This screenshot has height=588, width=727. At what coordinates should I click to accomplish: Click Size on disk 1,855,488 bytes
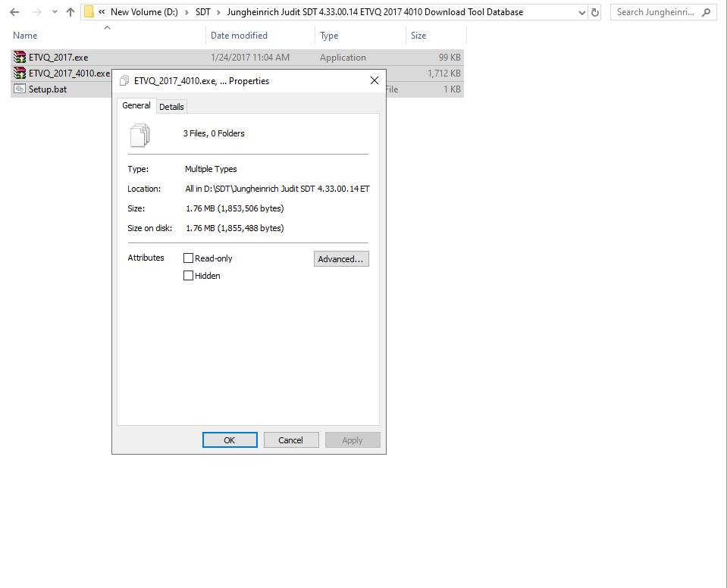point(234,228)
